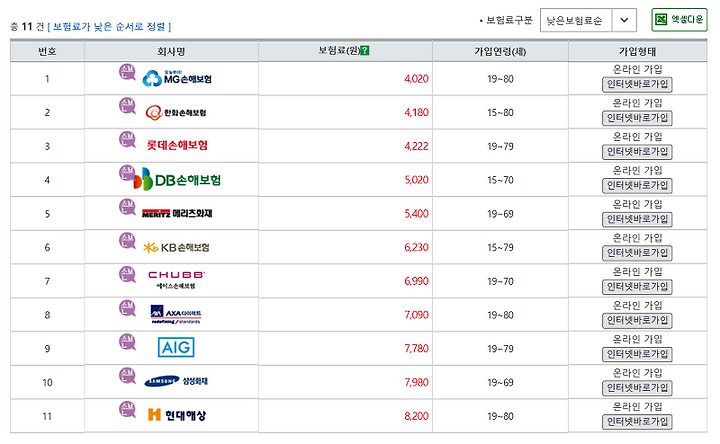720x444 pixels.
Task: Click the purple chat icon in CHUBB row
Action: click(127, 275)
